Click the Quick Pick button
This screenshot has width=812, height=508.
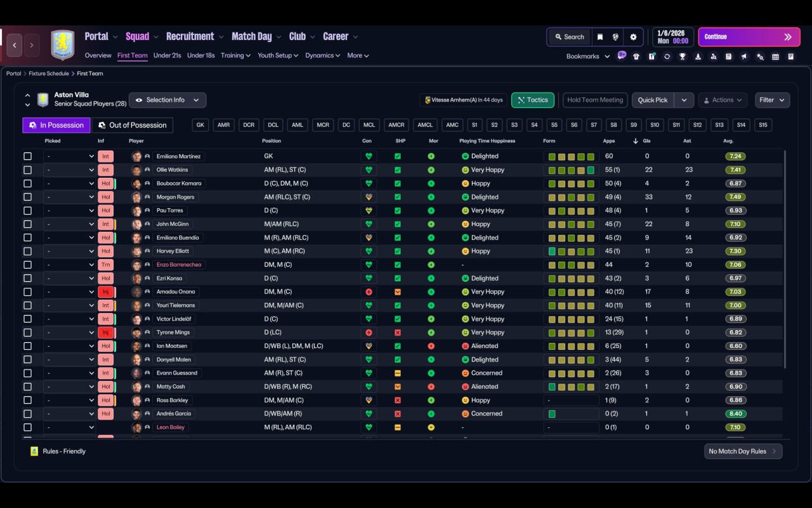[x=653, y=100]
